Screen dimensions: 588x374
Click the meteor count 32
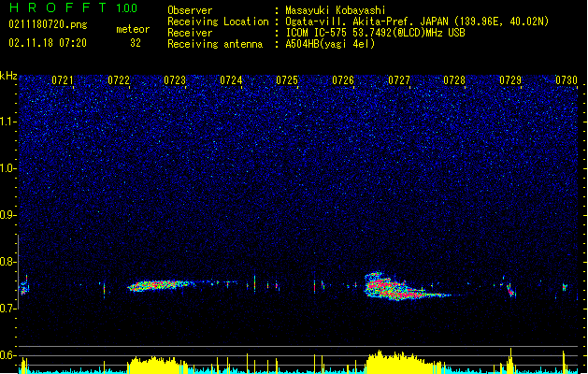(x=136, y=43)
